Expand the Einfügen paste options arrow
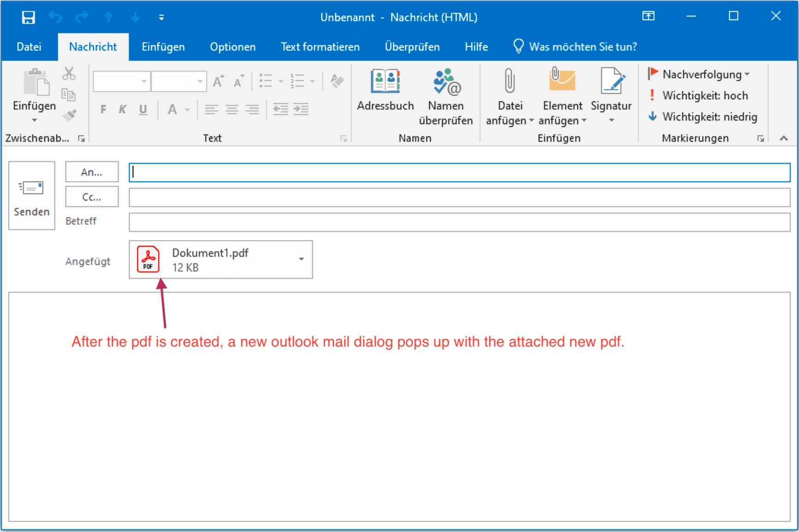This screenshot has height=532, width=799. click(35, 120)
